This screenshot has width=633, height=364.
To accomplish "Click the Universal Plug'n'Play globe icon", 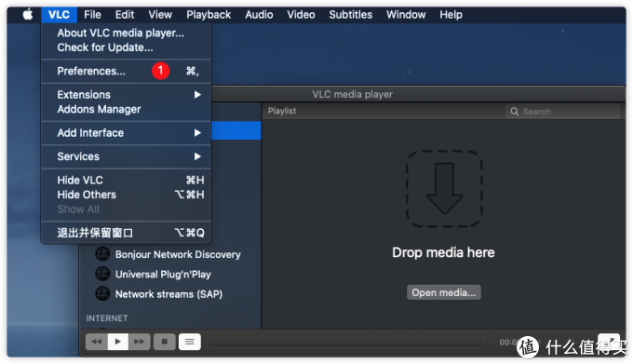I will click(102, 274).
